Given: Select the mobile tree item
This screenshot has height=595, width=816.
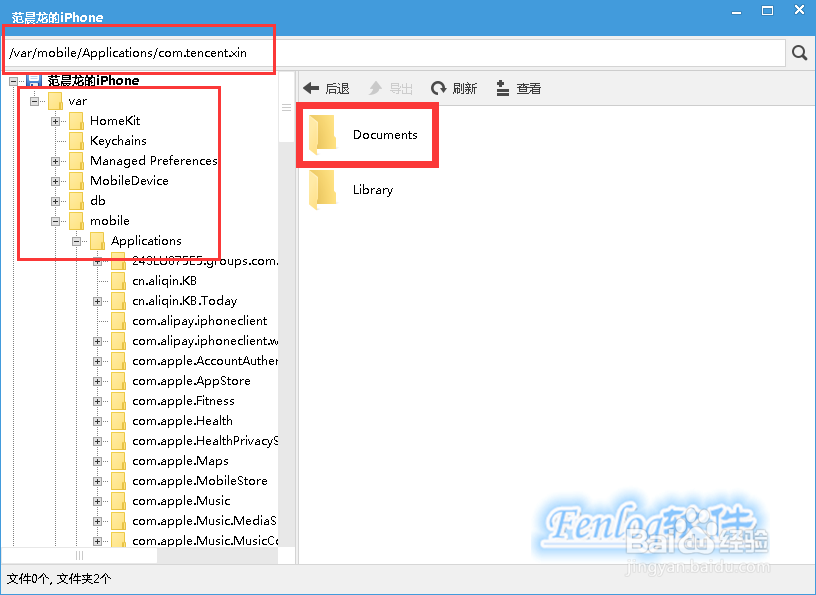Looking at the screenshot, I should (x=110, y=221).
